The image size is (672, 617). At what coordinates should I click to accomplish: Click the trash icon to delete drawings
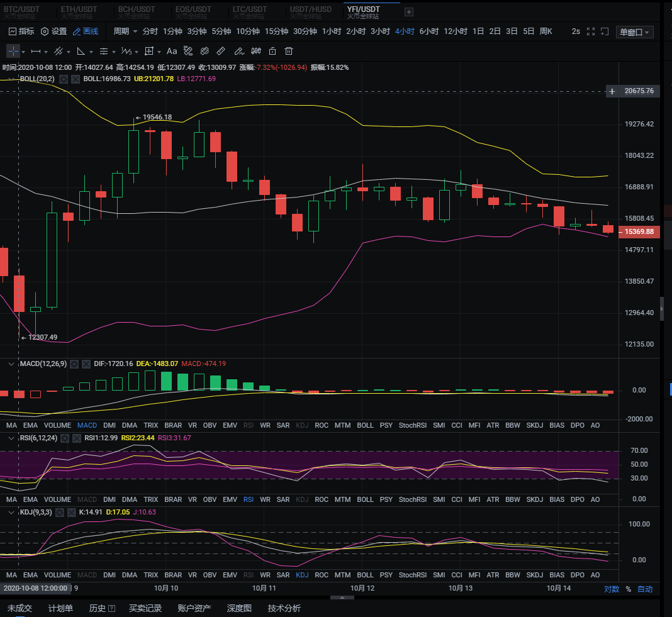(289, 52)
